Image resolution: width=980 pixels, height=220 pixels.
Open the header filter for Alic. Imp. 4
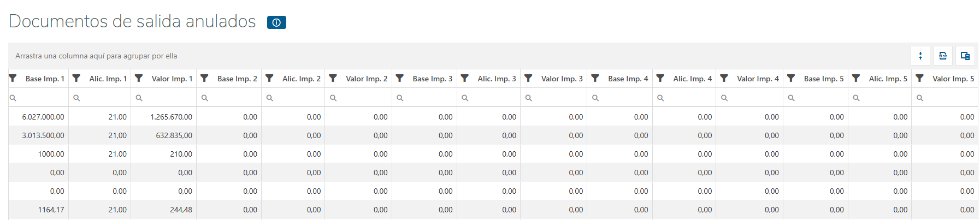pyautogui.click(x=660, y=79)
